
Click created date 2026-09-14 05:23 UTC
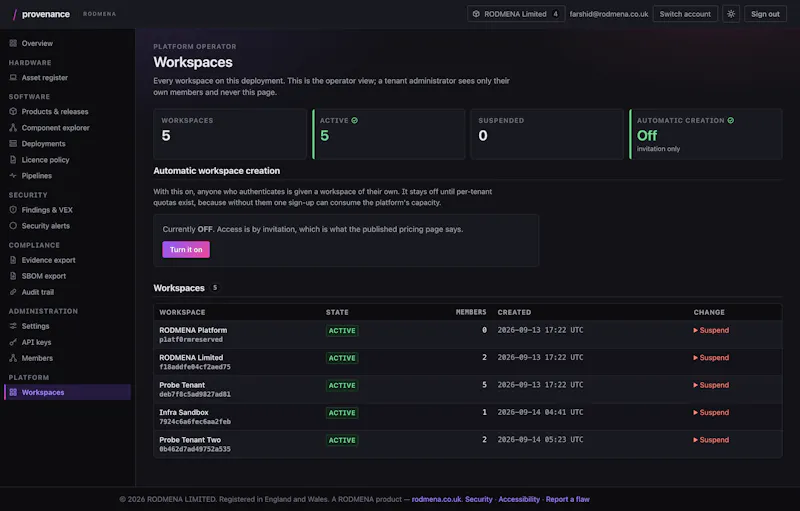(540, 440)
